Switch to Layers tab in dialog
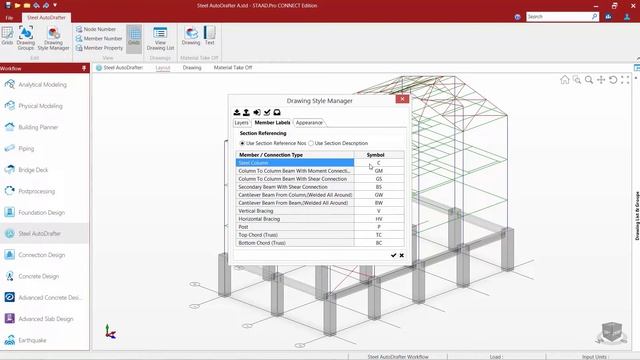Image resolution: width=640 pixels, height=360 pixels. [x=241, y=122]
